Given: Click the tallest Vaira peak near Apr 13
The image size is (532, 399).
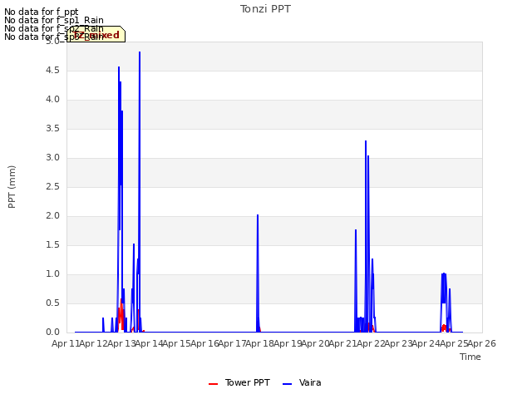Looking at the screenshot, I should click(140, 52).
